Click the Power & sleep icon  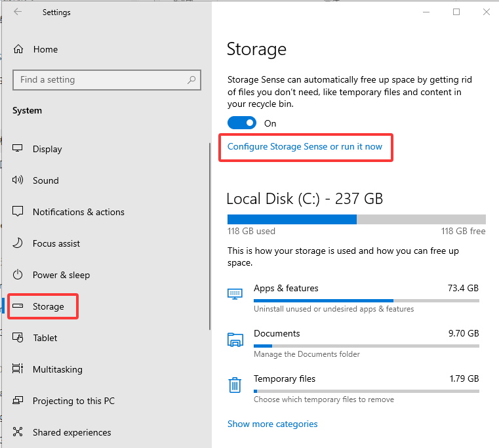[x=18, y=275]
